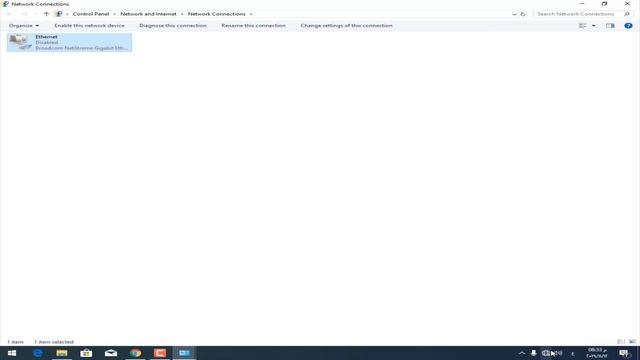The height and width of the screenshot is (360, 640).
Task: Click the Change your view icon
Action: coord(582,26)
